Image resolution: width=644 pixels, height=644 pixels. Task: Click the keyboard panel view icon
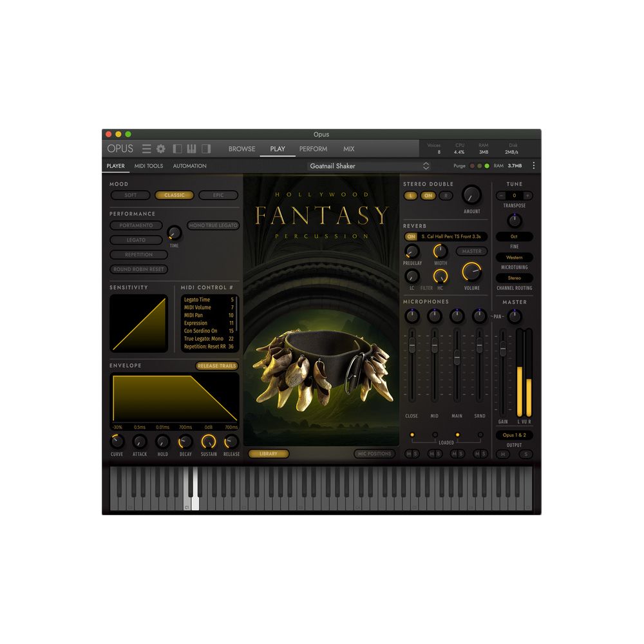[191, 149]
